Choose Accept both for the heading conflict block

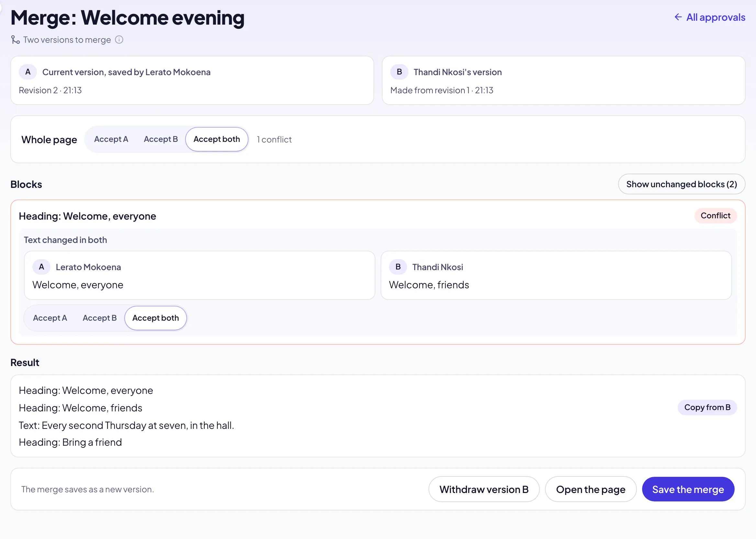click(156, 318)
